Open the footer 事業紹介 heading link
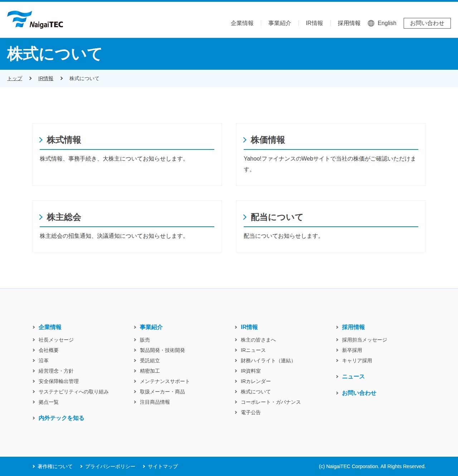 pos(151,327)
